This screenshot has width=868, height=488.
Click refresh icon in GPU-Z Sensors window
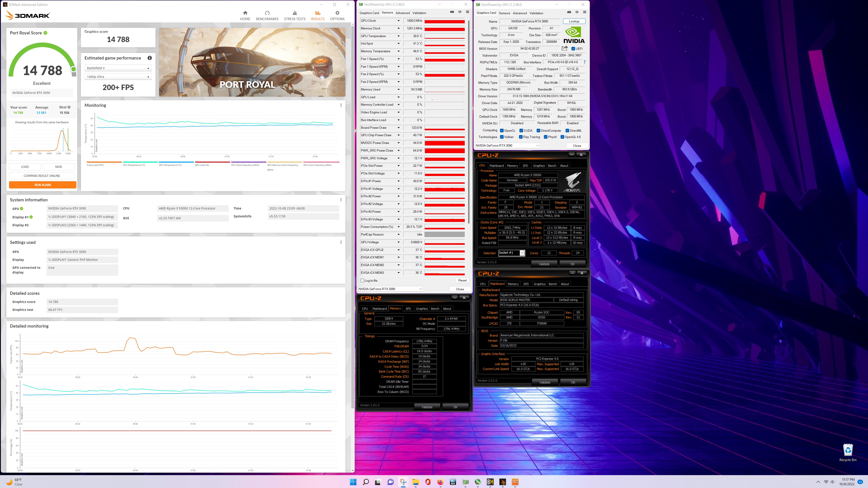[460, 12]
